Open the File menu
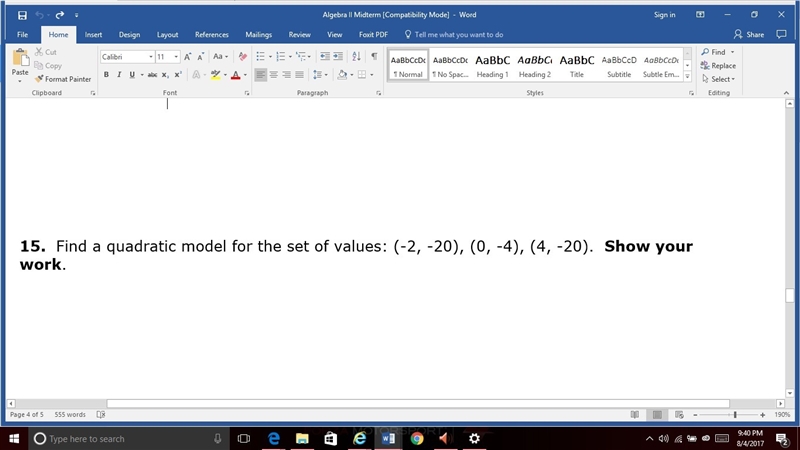The image size is (800, 450). (x=22, y=35)
